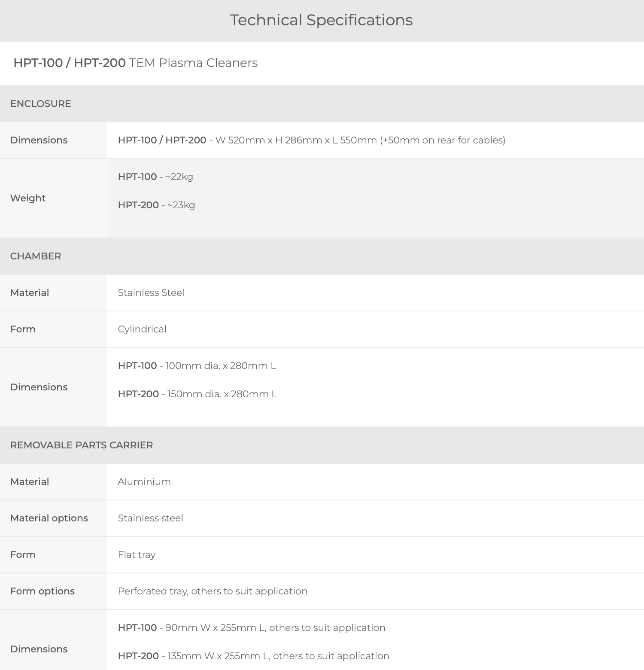Select the Perforated tray form options text
Viewport: 644px width, 670px height.
pos(213,591)
